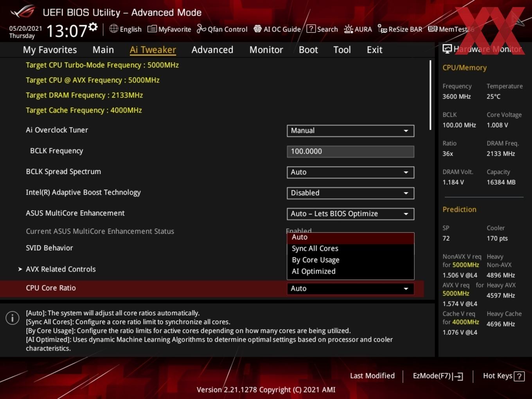Screen dimensions: 532x399
Task: Click the Ai Overclock Tuner label
Action: tap(57, 130)
